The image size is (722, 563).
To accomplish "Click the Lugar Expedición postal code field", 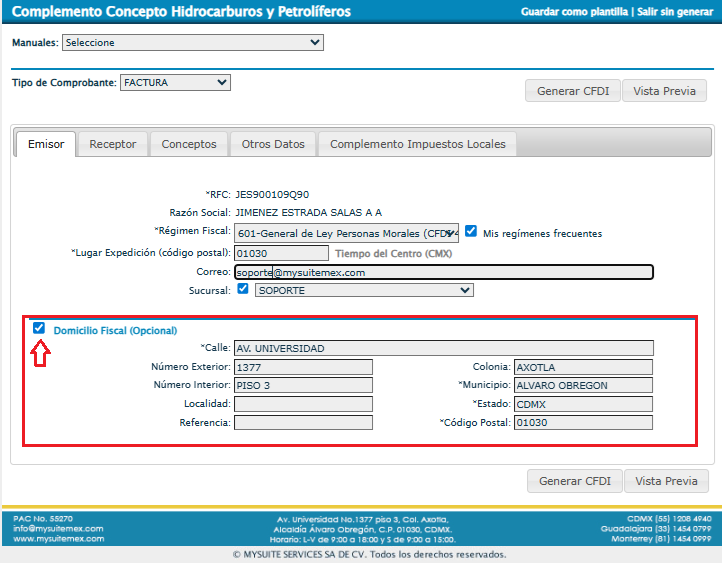I will click(x=281, y=253).
